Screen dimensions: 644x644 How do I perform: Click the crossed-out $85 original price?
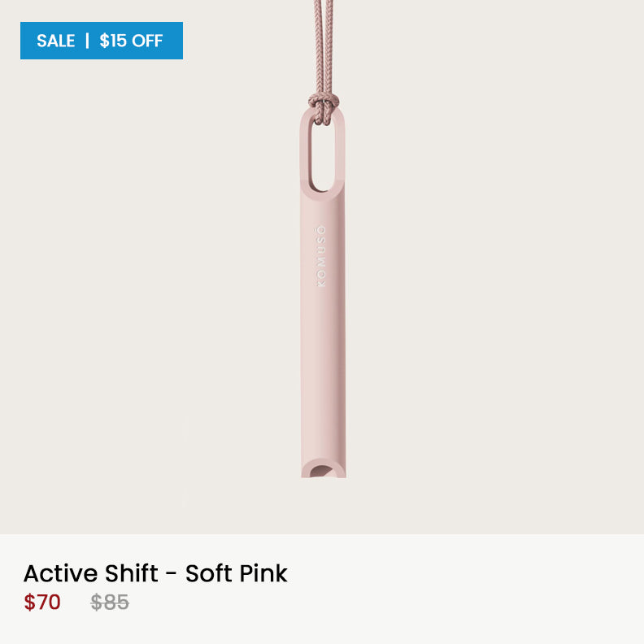(110, 603)
